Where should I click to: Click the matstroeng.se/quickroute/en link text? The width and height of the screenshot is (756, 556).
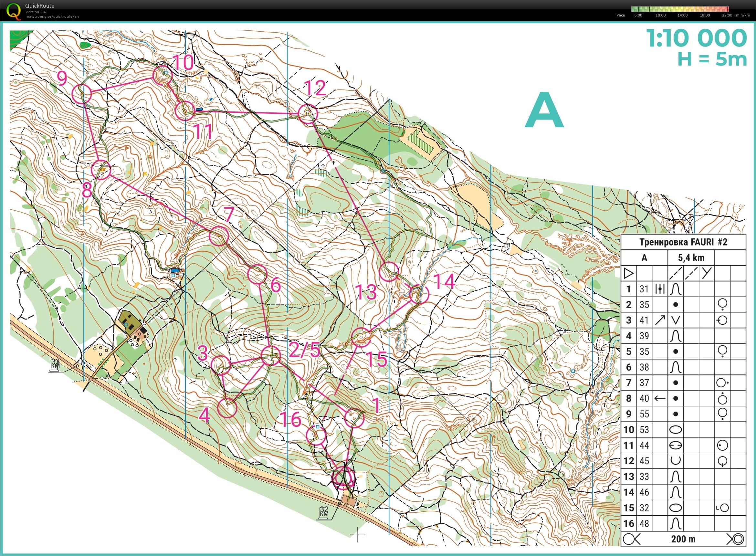click(52, 16)
